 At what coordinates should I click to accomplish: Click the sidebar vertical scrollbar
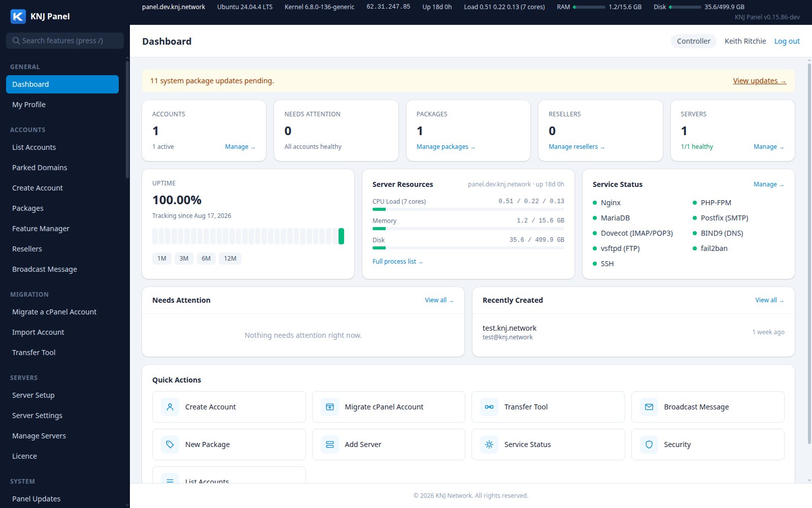[x=127, y=119]
